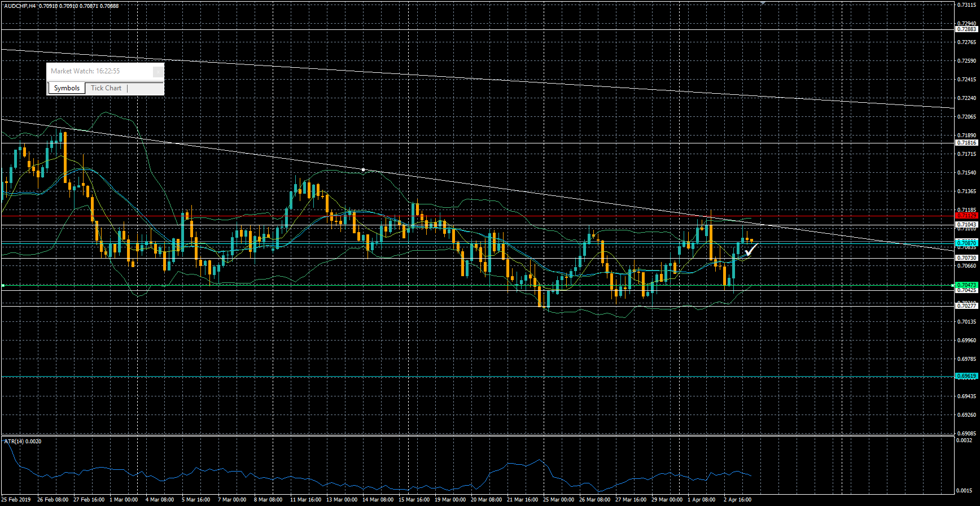Click the 0.71043 horizontal line price label
The image size is (980, 506).
(x=966, y=225)
